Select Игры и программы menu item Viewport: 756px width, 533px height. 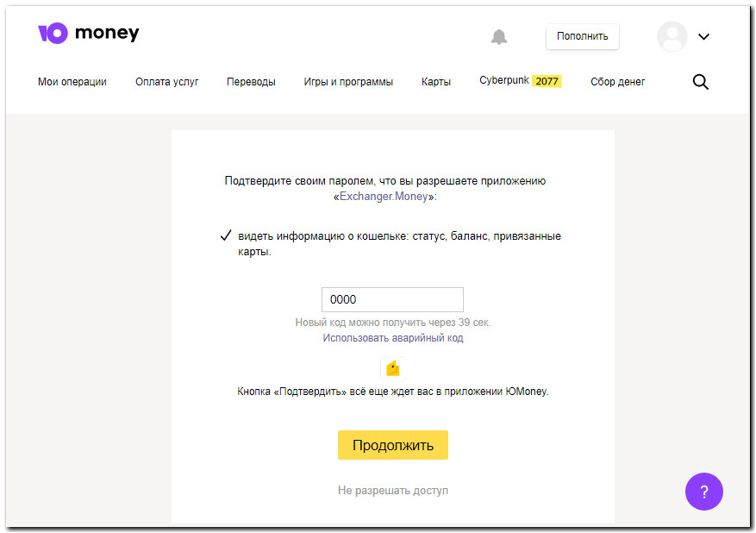pos(348,82)
